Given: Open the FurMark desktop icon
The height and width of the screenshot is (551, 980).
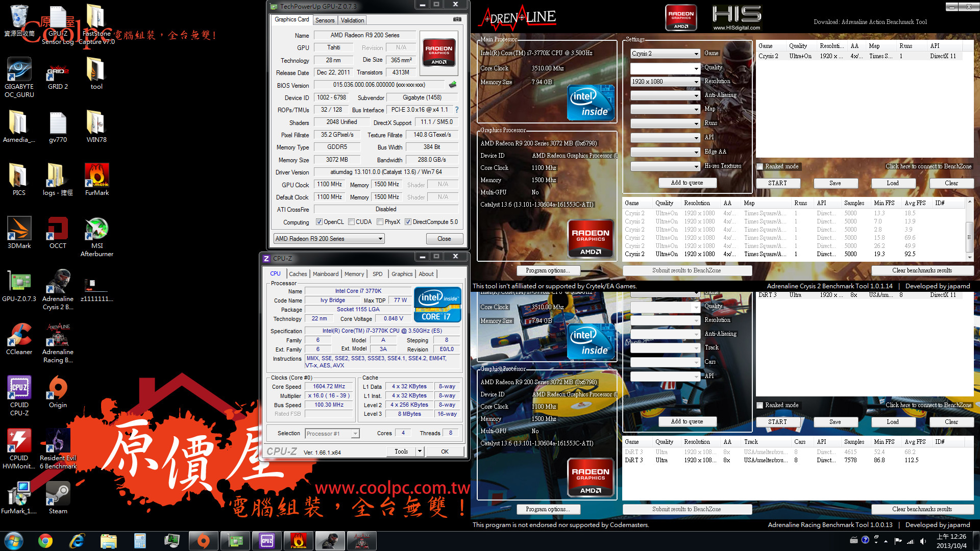Looking at the screenshot, I should pos(97,180).
